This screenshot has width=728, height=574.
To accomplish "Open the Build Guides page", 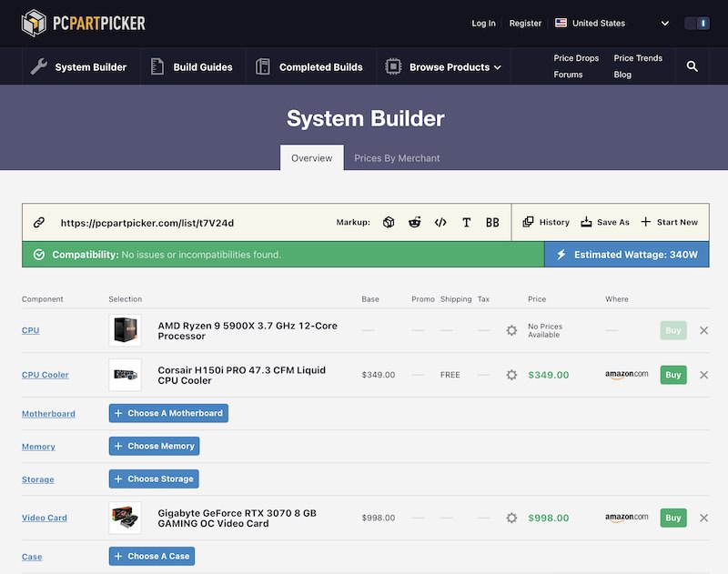I will [192, 66].
